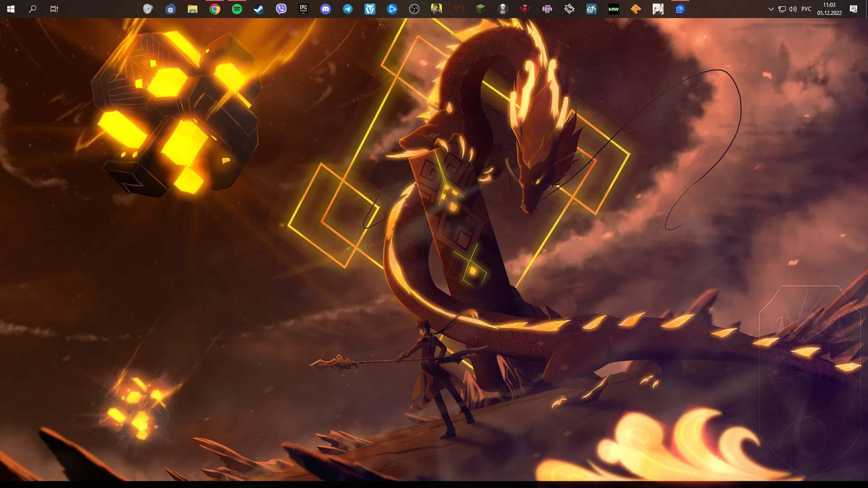The image size is (868, 488).
Task: Open clock calendar showing 11:03
Action: [x=830, y=9]
